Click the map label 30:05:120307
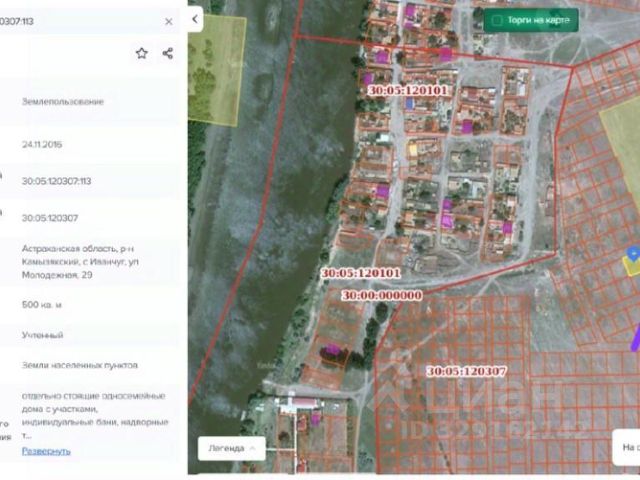Image resolution: width=640 pixels, height=480 pixels. pos(467,371)
